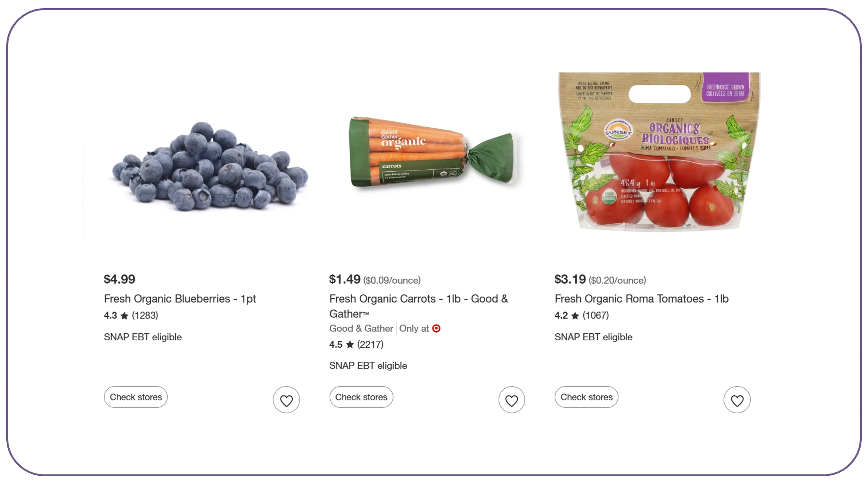Check stores for Fresh Organic Carrots
Image resolution: width=868 pixels, height=484 pixels.
tap(361, 397)
